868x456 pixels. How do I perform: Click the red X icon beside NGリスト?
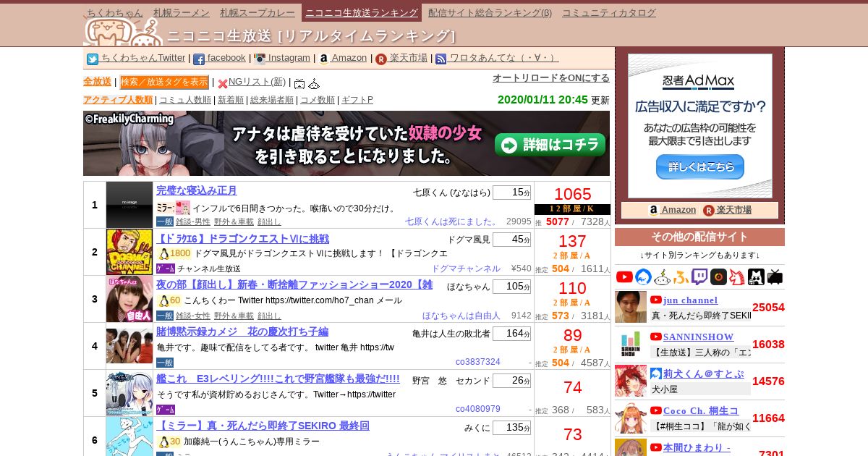click(223, 83)
